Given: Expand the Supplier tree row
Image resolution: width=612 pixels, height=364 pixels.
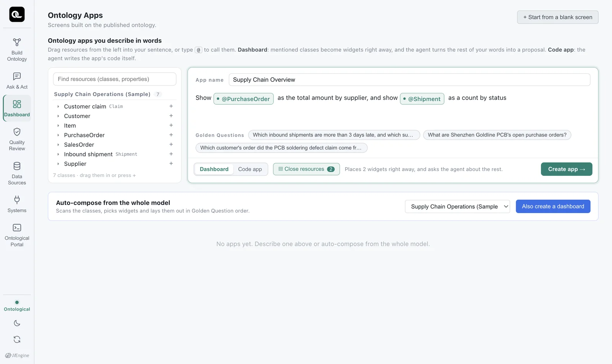Looking at the screenshot, I should pyautogui.click(x=58, y=164).
